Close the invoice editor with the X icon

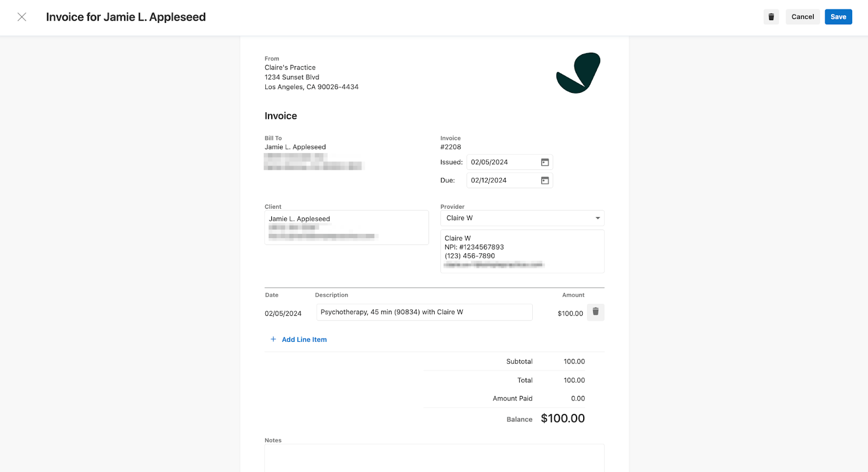point(22,17)
